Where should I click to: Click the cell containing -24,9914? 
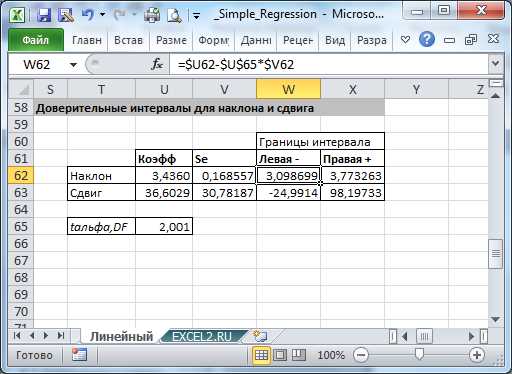pos(288,193)
